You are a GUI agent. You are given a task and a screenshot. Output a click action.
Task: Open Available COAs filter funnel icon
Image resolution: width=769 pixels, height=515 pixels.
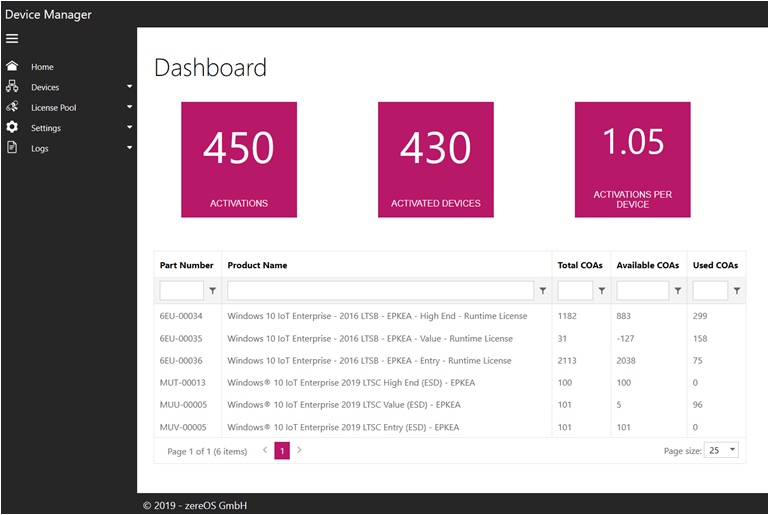coord(678,291)
